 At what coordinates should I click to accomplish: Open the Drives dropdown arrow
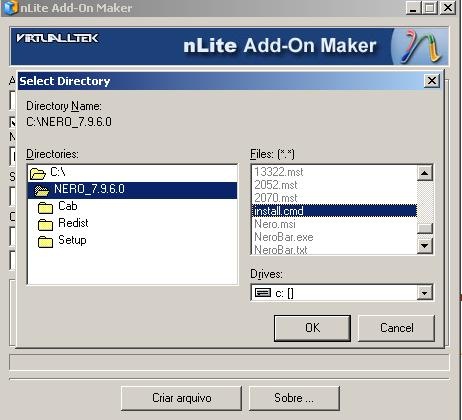point(424,293)
